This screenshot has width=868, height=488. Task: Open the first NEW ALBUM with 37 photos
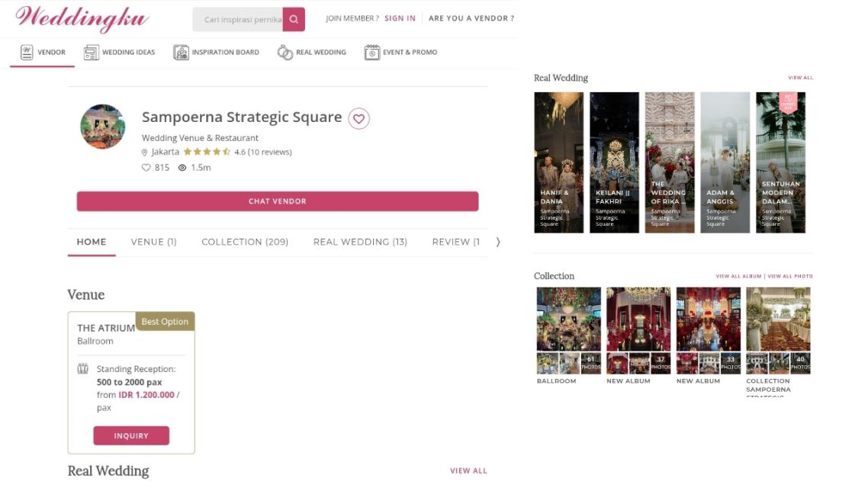638,319
